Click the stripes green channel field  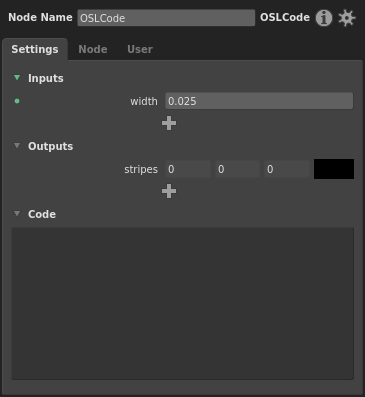point(237,169)
